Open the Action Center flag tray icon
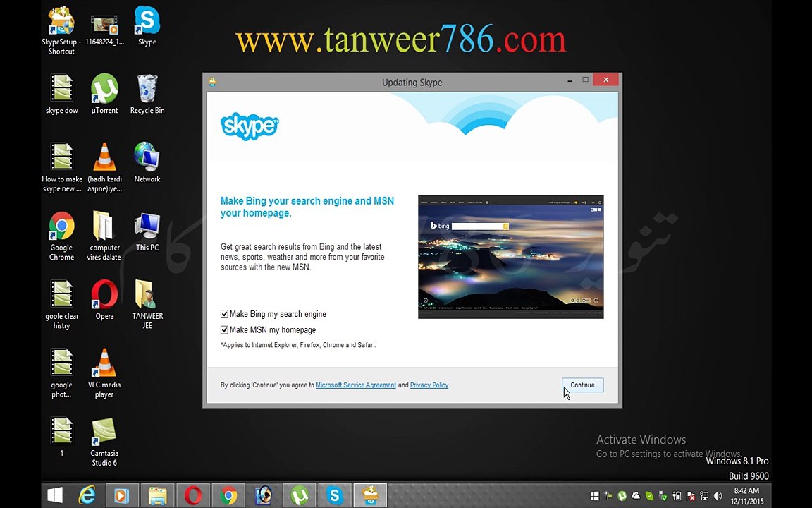The width and height of the screenshot is (812, 508). click(691, 496)
